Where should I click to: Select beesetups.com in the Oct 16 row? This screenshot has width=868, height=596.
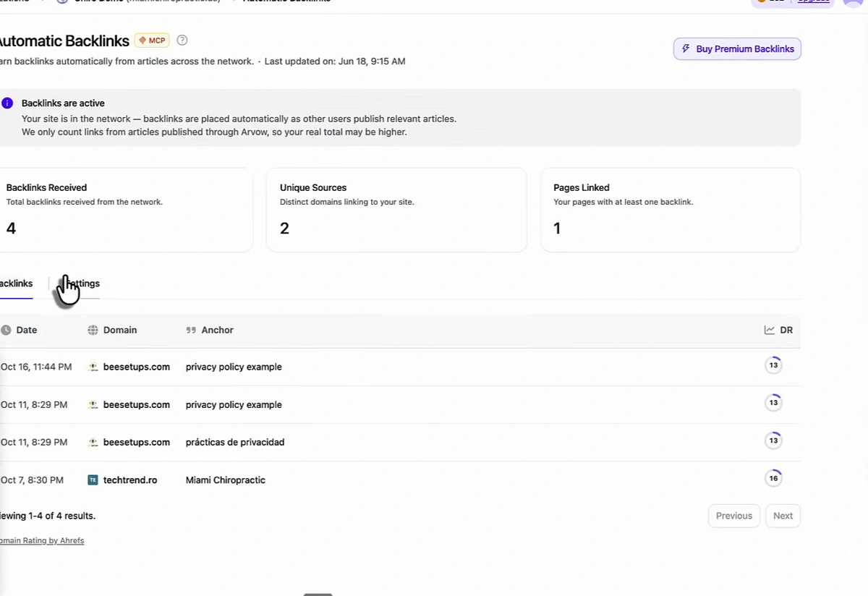[x=137, y=367]
